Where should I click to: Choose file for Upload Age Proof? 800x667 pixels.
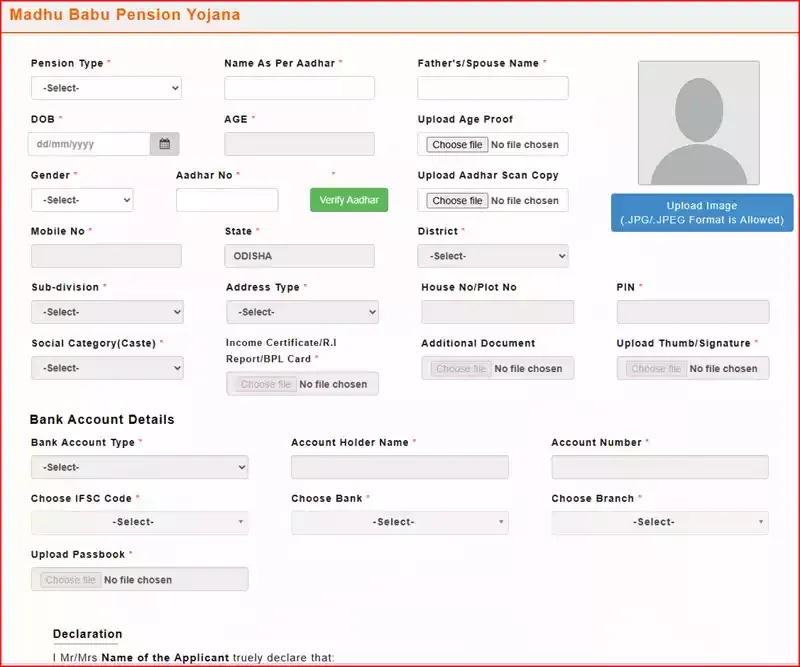tap(457, 144)
